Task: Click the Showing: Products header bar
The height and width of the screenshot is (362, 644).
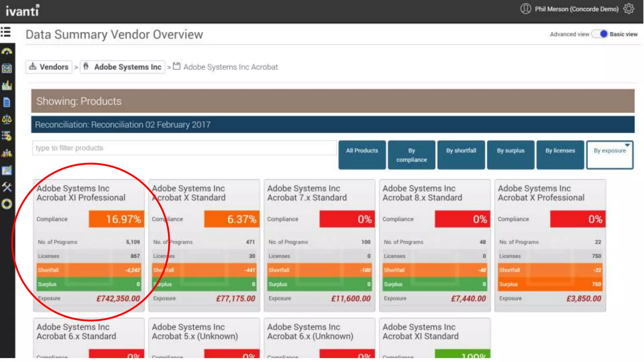Action: 333,101
